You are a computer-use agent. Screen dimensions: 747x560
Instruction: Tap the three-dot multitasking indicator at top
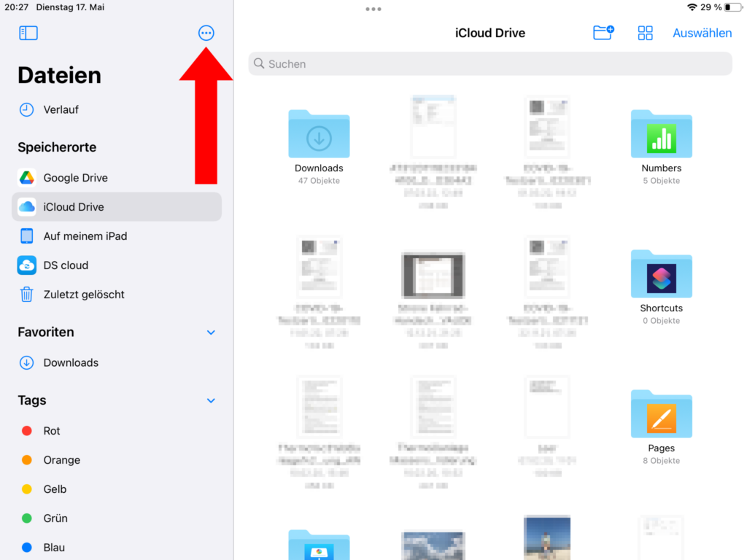[373, 9]
